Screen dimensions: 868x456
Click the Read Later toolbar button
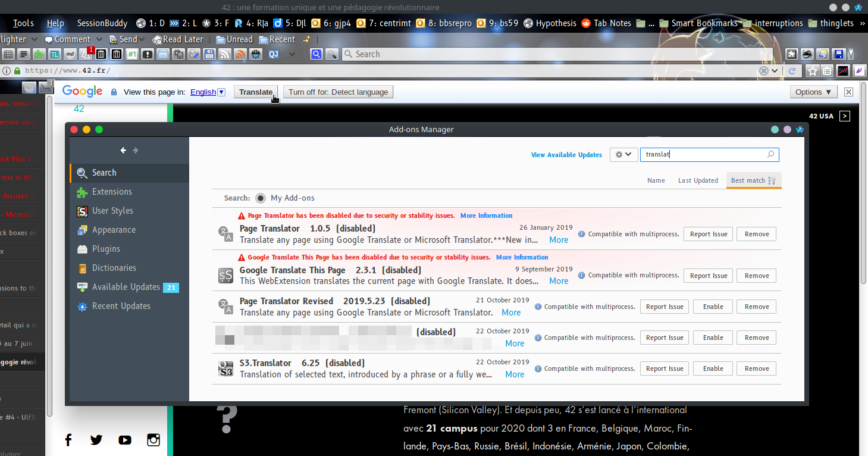tap(178, 39)
